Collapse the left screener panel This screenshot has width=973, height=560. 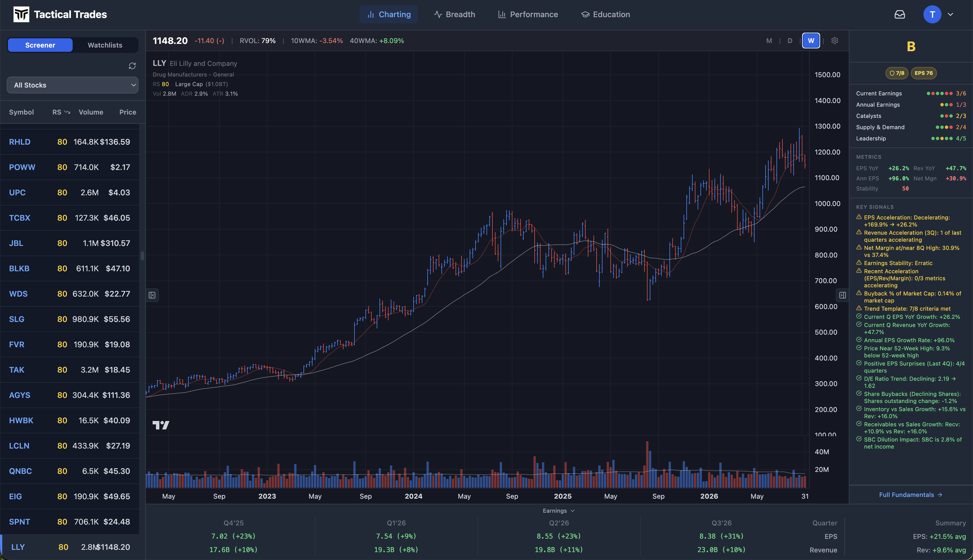tap(152, 295)
